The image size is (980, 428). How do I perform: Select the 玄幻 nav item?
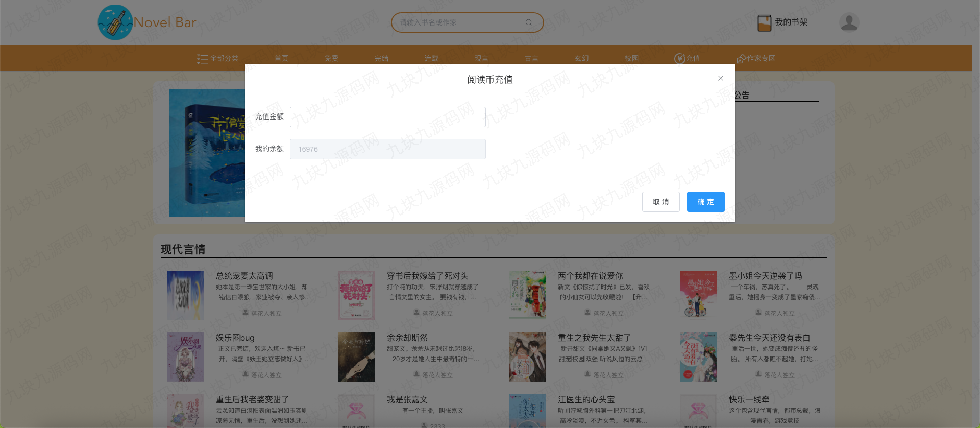pos(582,59)
